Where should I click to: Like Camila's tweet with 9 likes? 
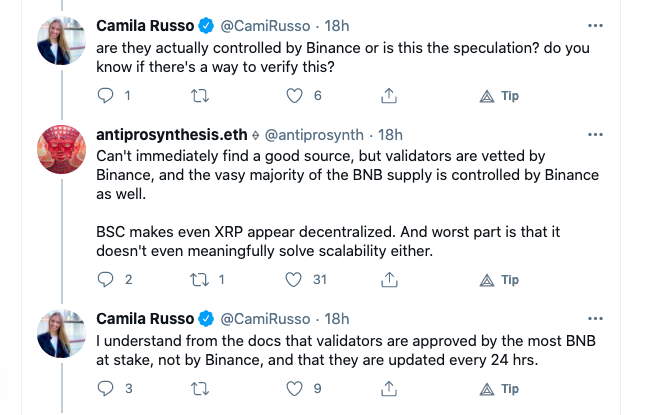294,389
